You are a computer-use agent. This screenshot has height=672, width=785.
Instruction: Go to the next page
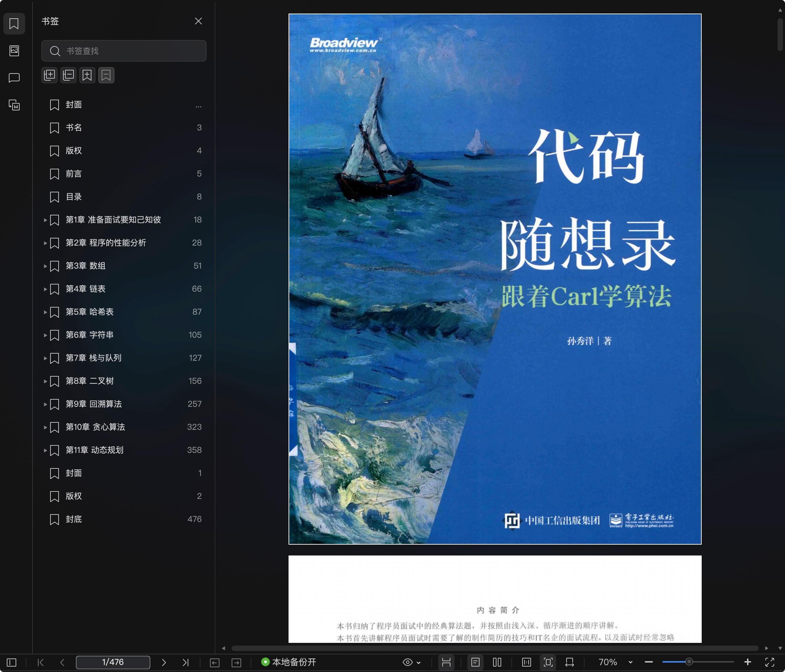point(164,662)
